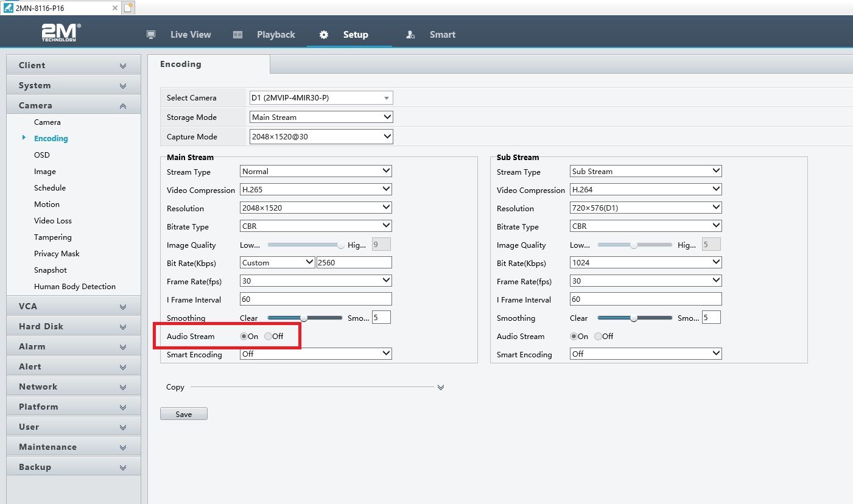Click the Live View monitor icon
853x504 pixels.
pos(151,35)
